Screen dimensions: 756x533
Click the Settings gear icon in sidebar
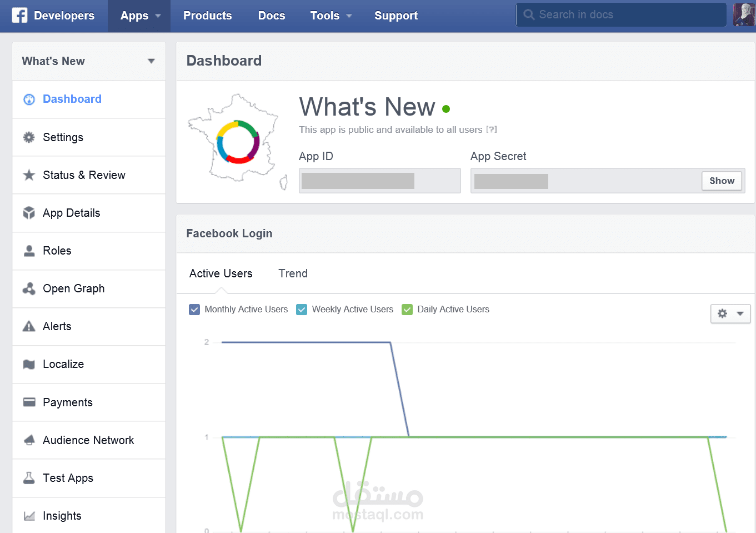click(x=29, y=137)
